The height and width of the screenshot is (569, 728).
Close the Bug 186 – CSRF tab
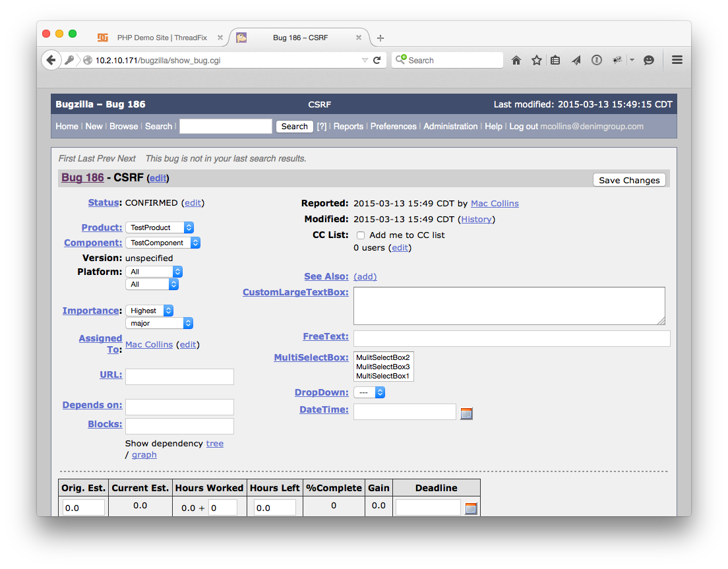[x=359, y=38]
